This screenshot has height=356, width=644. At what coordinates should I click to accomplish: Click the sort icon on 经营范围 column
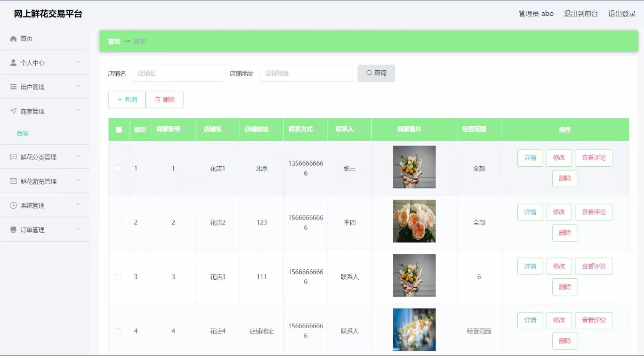[x=491, y=129]
